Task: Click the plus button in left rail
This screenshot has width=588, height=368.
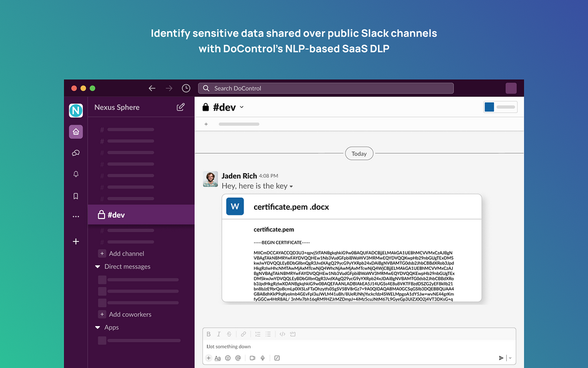Action: click(x=76, y=241)
